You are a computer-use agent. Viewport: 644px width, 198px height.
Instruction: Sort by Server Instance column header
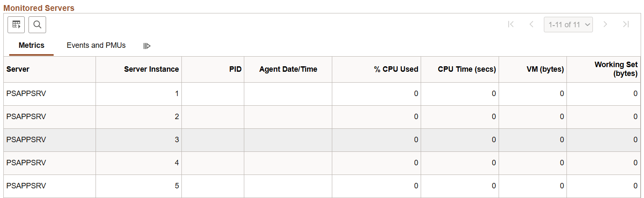click(x=151, y=69)
